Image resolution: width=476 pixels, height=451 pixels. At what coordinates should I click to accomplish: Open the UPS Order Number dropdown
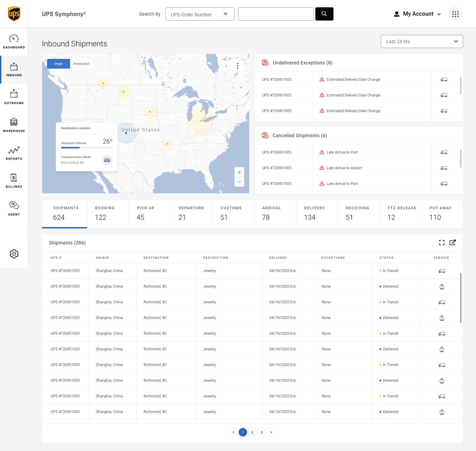coord(200,14)
